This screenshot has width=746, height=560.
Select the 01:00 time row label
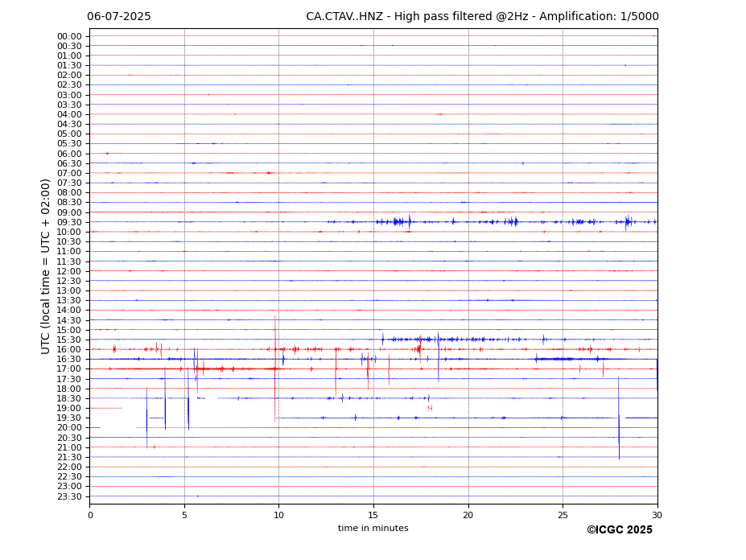coord(69,56)
